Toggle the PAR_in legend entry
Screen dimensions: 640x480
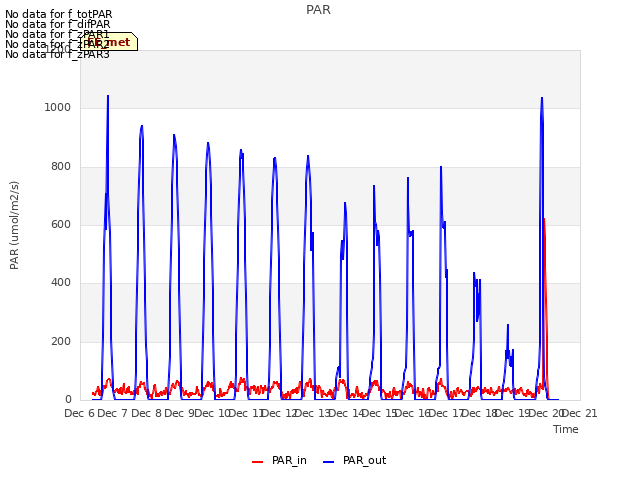(x=279, y=461)
